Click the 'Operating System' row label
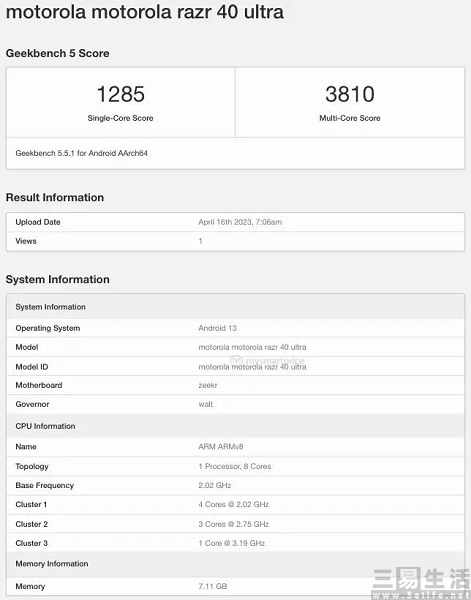 pyautogui.click(x=48, y=328)
